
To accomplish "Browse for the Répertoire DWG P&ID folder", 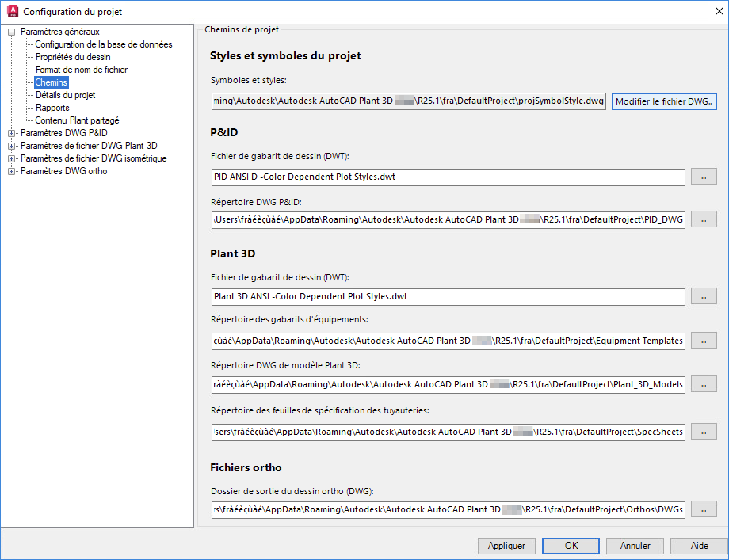I will point(704,219).
